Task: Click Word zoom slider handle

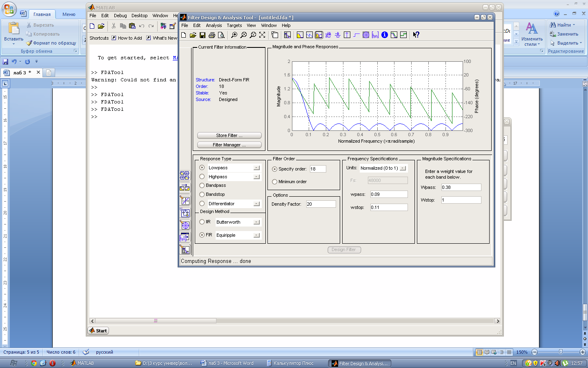Action: pos(561,352)
